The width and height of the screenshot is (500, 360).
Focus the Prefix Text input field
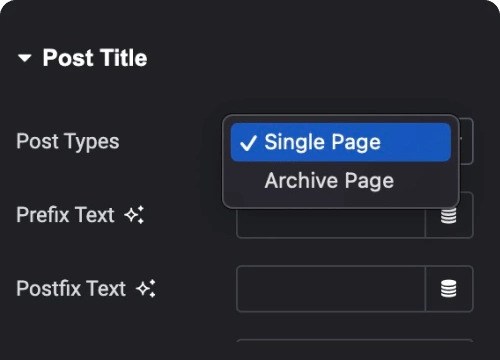pyautogui.click(x=331, y=223)
